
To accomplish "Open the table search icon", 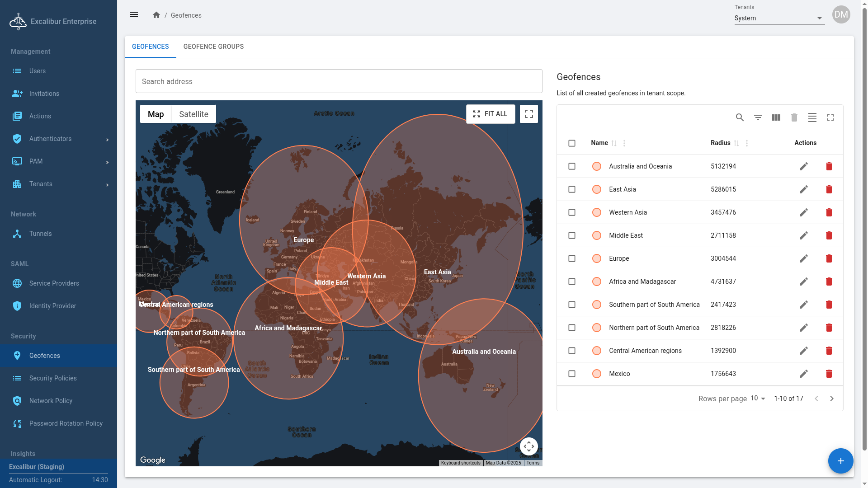I will [740, 117].
